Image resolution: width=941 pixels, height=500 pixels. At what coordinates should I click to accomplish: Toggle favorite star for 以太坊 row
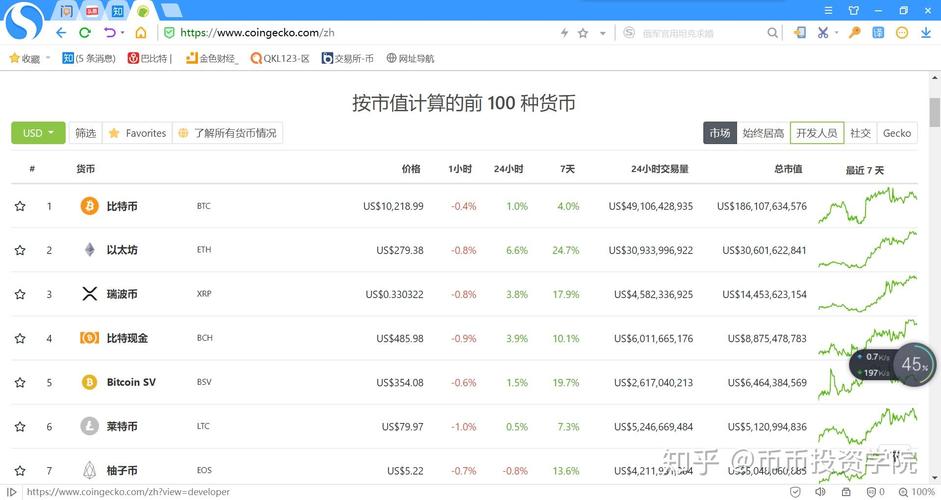click(20, 250)
